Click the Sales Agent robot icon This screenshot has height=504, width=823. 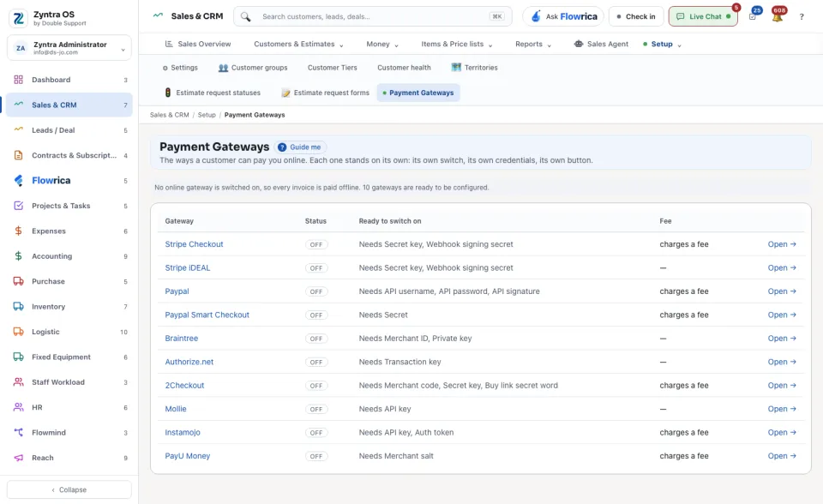[x=579, y=44]
